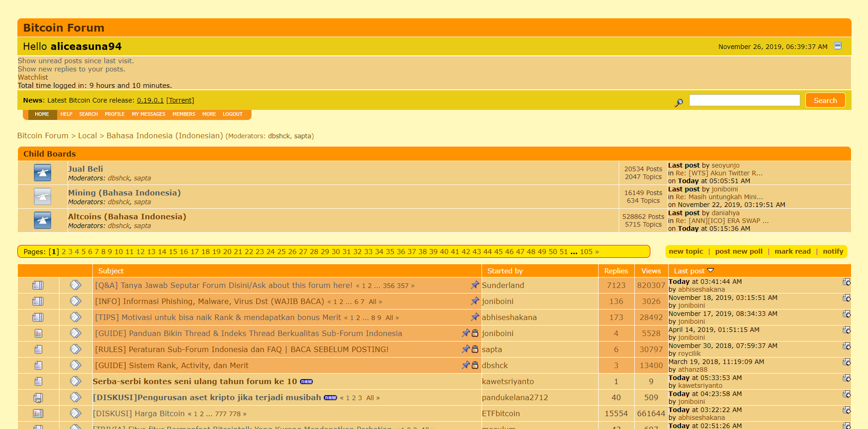Screen dimensions: 868x429
Task: Go to last post of INFO Phishing thread
Action: 847,298
